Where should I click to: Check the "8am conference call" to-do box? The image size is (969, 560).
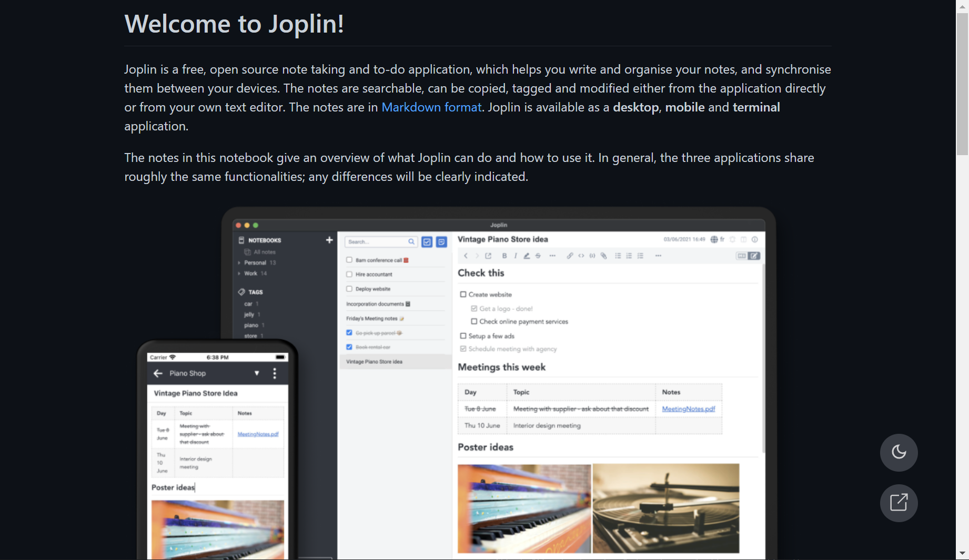349,260
